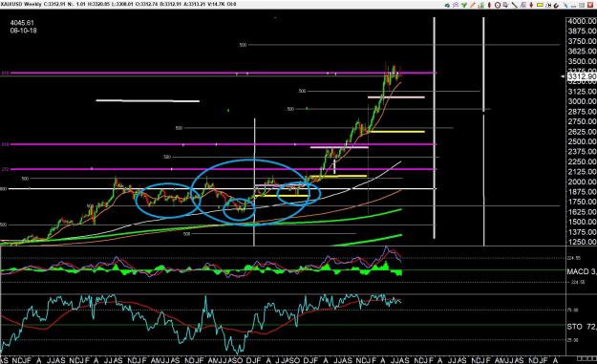Toggle the black magnet snap icon
Viewport: 597px width, 364px height.
point(556,6)
